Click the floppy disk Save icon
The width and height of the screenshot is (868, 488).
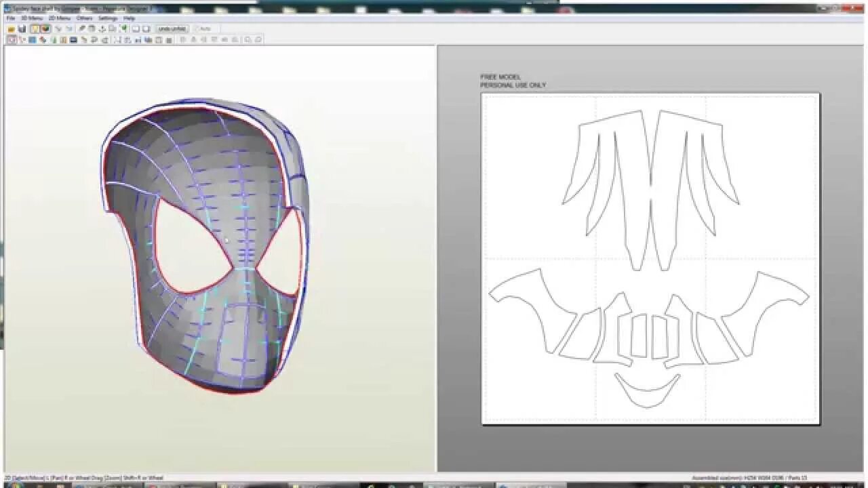(x=22, y=29)
